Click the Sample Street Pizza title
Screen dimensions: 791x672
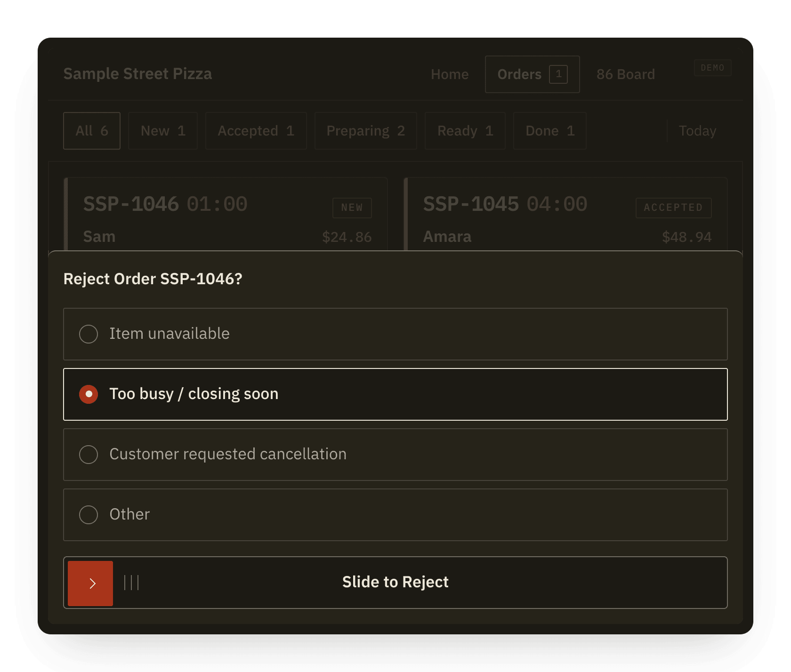(137, 74)
